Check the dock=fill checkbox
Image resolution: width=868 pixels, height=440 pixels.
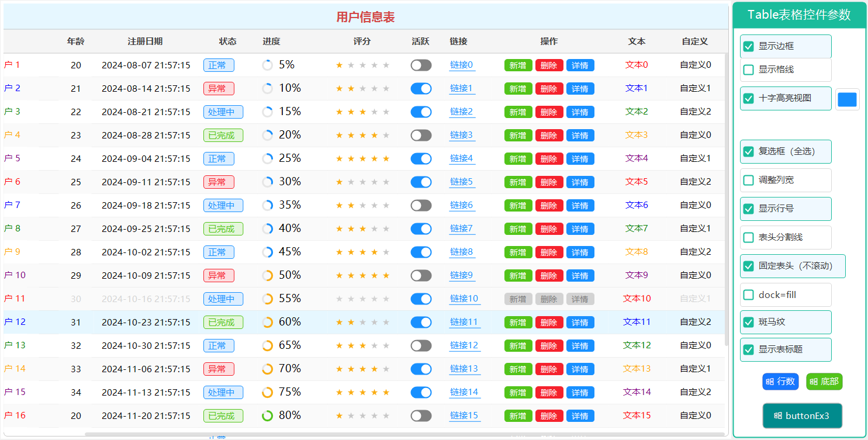(748, 295)
